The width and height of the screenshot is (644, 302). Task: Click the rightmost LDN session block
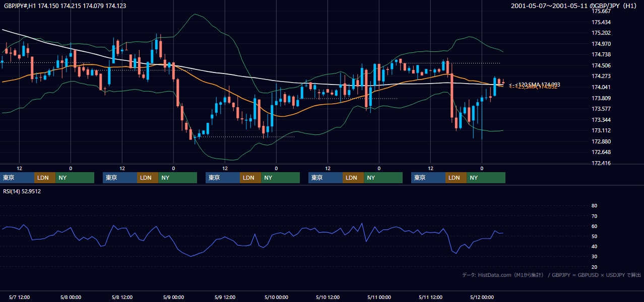click(456, 178)
